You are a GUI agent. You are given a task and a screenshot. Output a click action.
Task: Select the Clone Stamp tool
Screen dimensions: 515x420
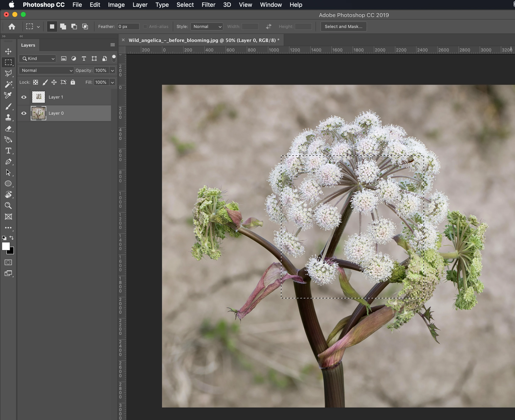pos(8,117)
